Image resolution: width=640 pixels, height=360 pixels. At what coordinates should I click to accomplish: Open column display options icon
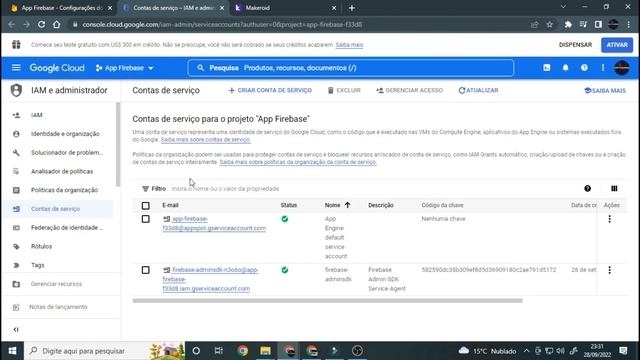coord(614,189)
